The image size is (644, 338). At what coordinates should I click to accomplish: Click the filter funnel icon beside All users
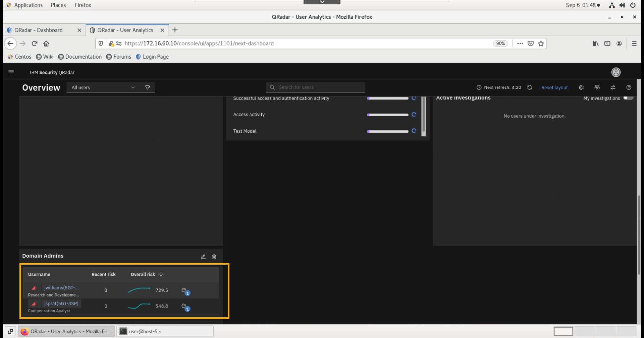(x=148, y=87)
